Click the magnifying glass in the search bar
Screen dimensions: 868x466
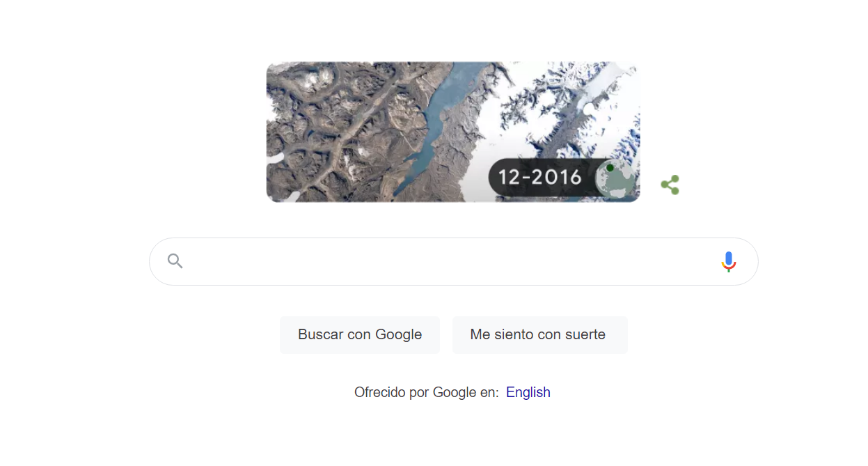[x=175, y=261]
